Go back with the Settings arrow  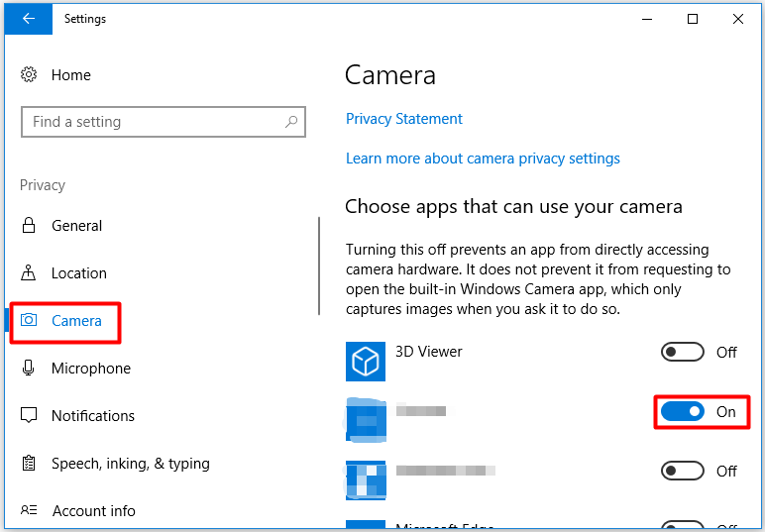29,19
